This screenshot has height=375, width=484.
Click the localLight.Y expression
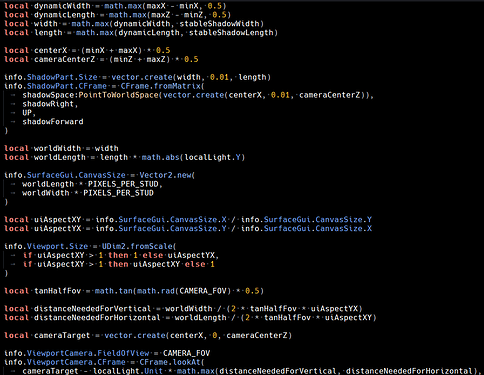coord(212,157)
